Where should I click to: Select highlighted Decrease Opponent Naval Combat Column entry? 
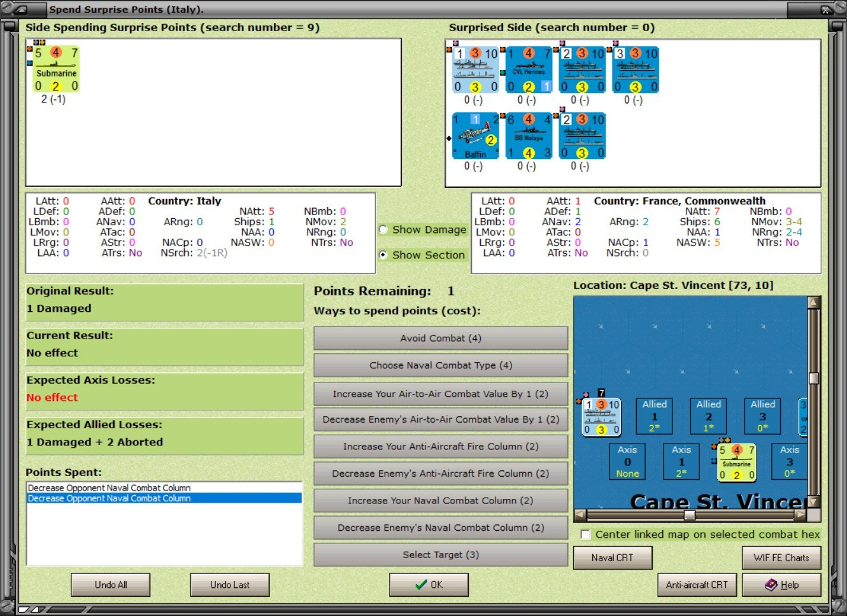164,498
